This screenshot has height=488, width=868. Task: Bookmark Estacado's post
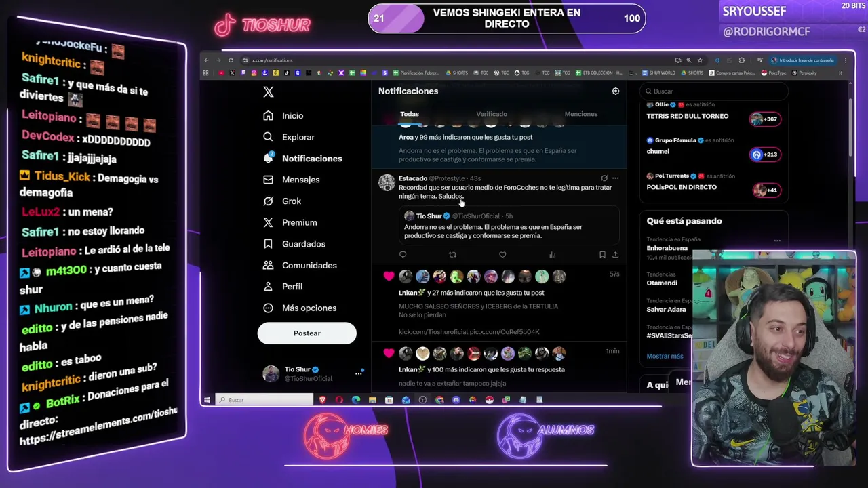[602, 255]
